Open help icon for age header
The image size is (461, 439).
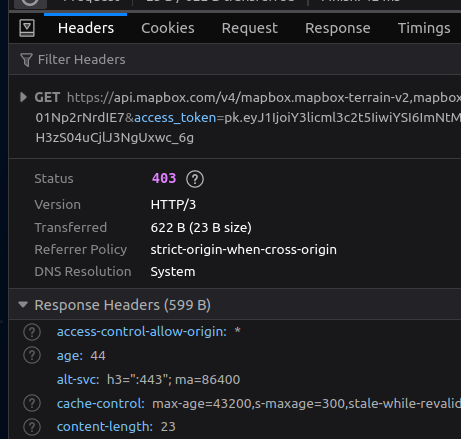pyautogui.click(x=32, y=355)
